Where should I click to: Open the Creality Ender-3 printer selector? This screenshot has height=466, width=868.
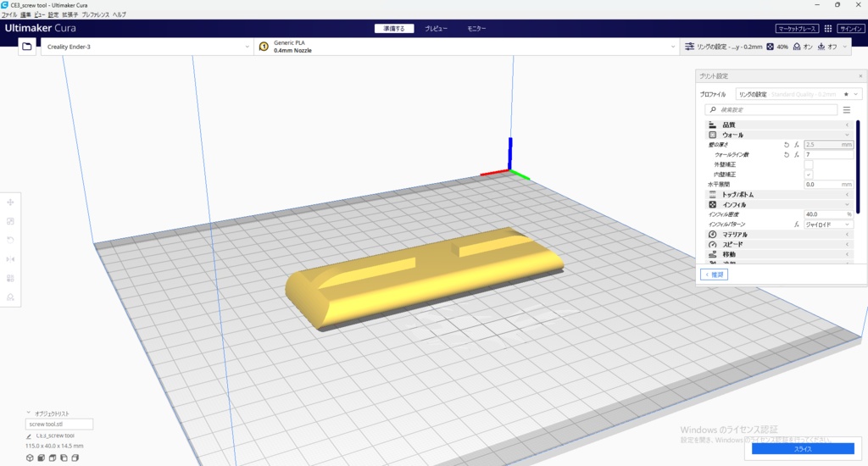click(x=146, y=47)
